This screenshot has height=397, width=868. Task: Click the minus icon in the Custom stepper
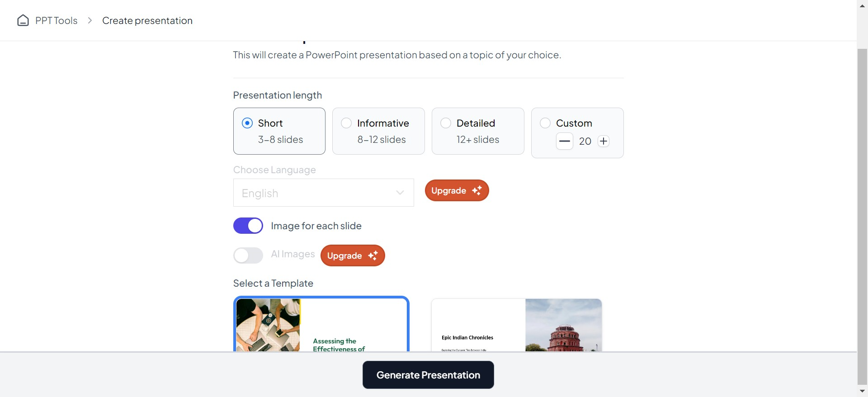tap(564, 141)
